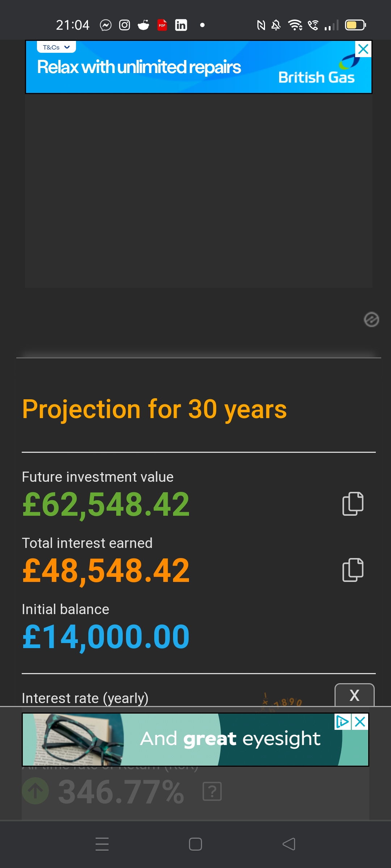Tap the Reddit notification icon
391x868 pixels.
click(x=143, y=25)
